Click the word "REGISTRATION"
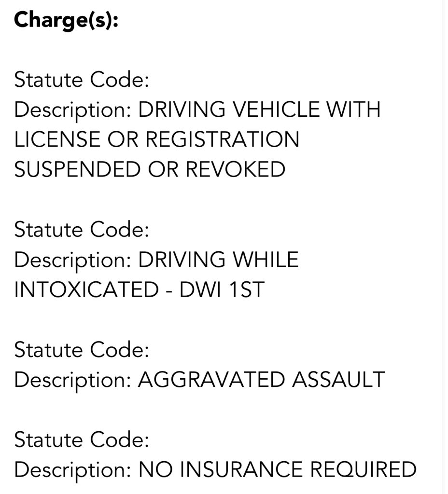448x494 pixels. [x=223, y=140]
